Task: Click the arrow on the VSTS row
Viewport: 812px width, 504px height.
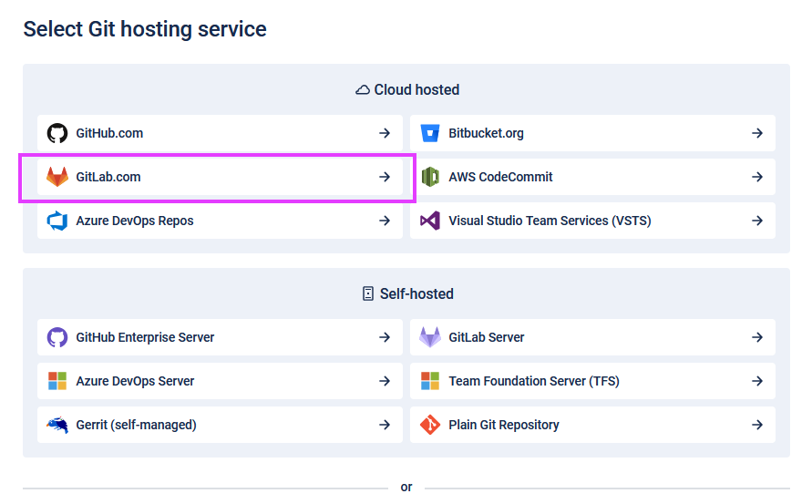Action: (757, 221)
